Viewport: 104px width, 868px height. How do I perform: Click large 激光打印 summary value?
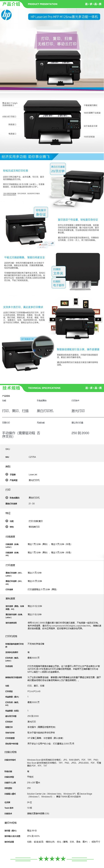78,411
